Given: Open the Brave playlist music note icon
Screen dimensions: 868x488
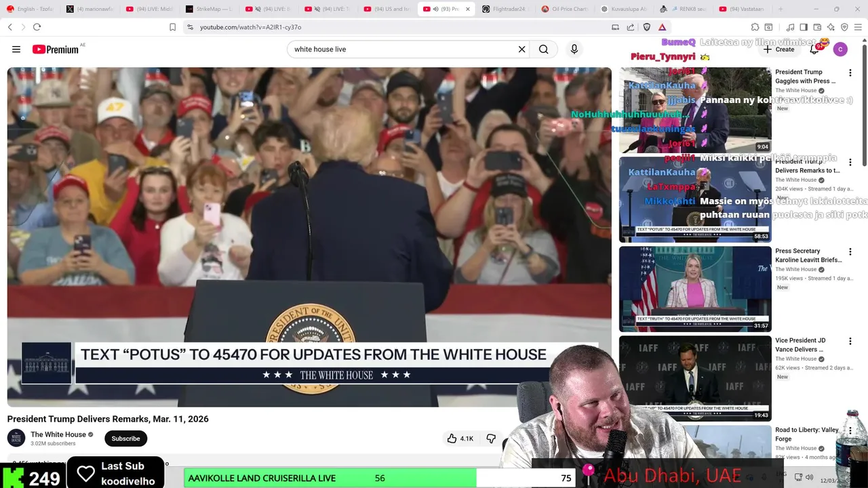Looking at the screenshot, I should click(790, 27).
